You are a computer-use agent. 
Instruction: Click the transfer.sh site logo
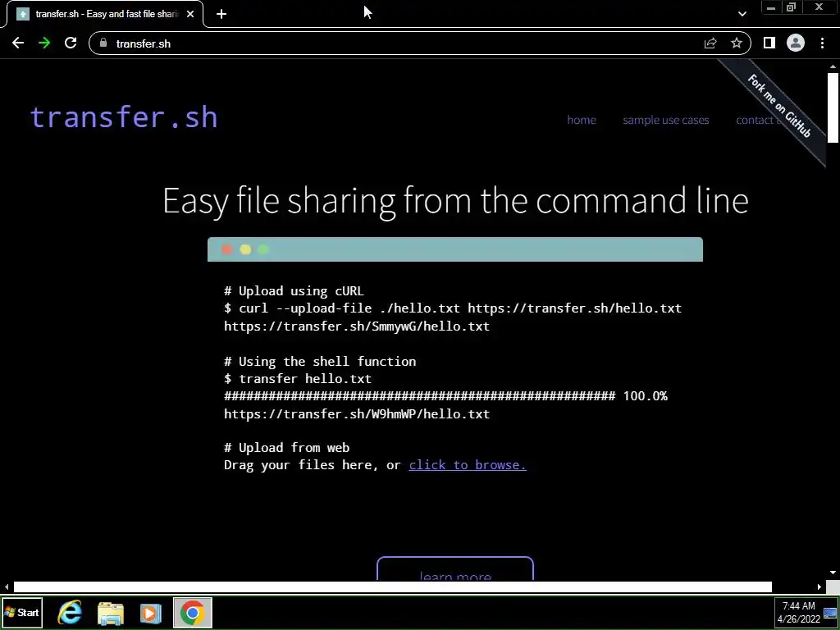[124, 117]
